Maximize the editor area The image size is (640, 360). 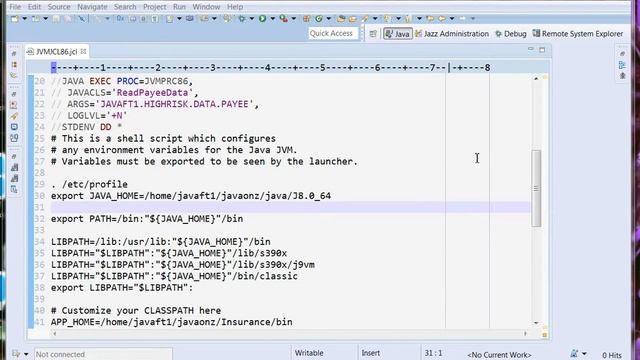pos(542,50)
